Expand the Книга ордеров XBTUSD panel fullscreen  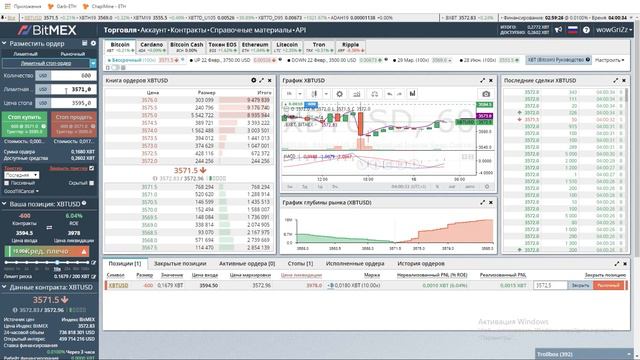262,80
